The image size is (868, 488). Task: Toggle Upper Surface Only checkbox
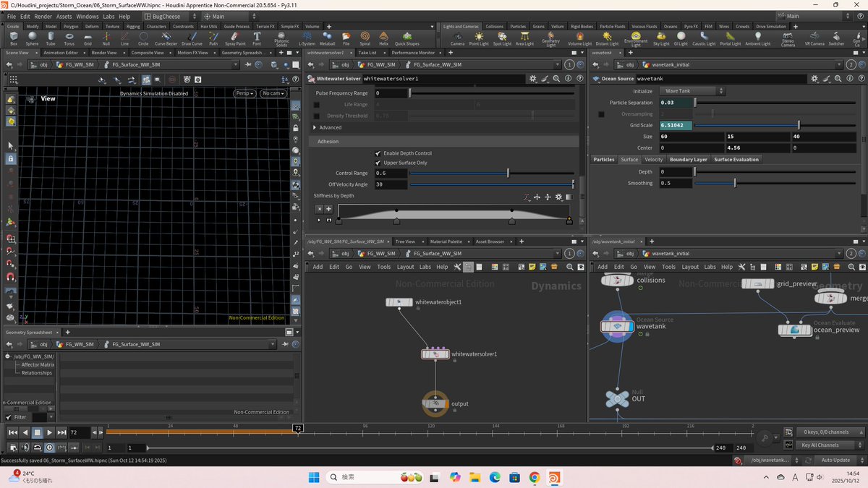click(x=378, y=163)
